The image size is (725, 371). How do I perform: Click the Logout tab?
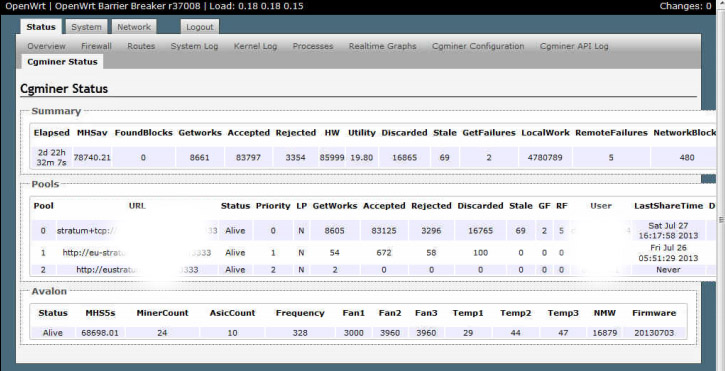click(199, 27)
